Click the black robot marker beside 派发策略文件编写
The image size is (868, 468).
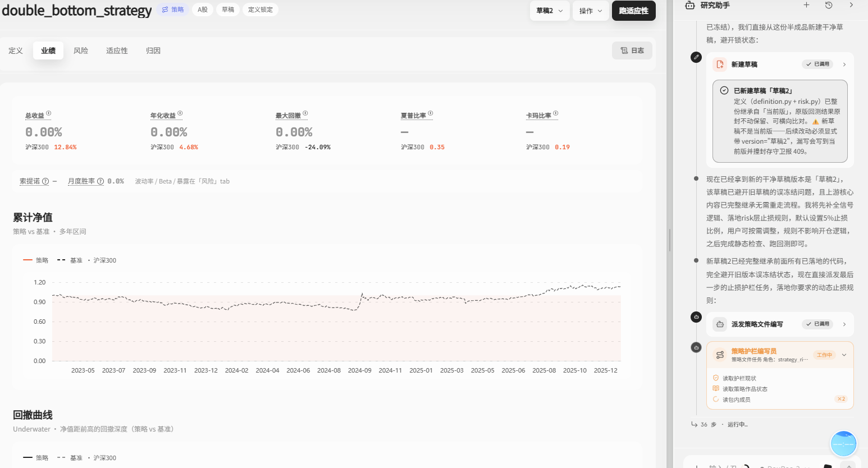[696, 317]
